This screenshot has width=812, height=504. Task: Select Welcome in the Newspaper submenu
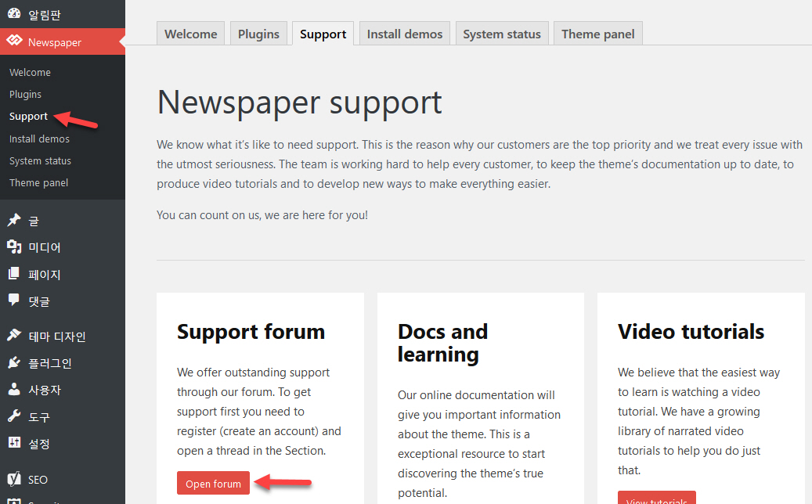[x=30, y=73]
